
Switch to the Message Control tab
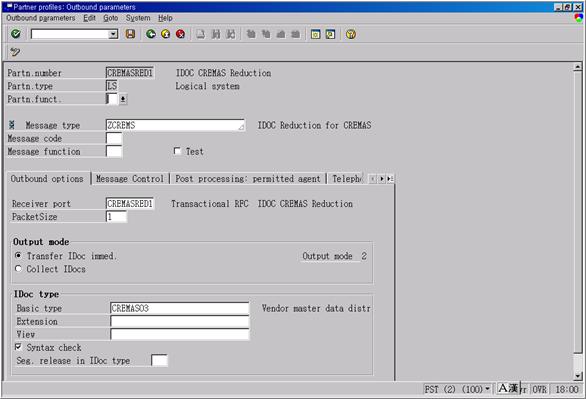pyautogui.click(x=130, y=179)
